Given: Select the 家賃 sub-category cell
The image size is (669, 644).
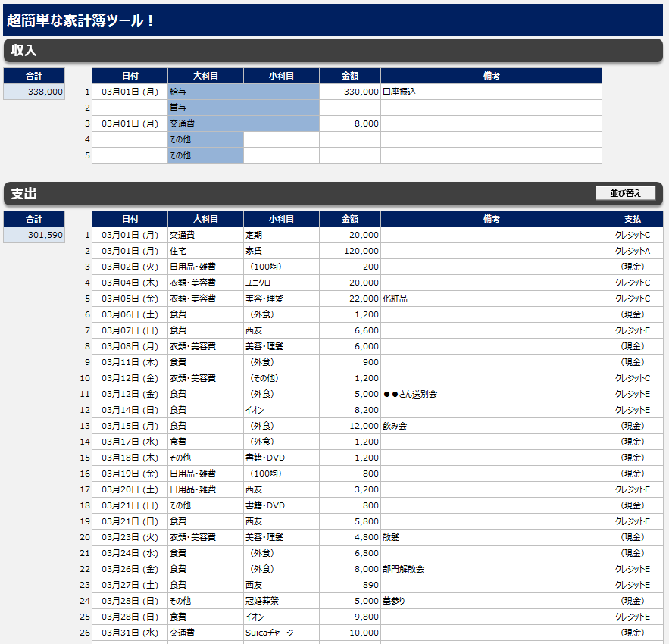Looking at the screenshot, I should pyautogui.click(x=281, y=251).
